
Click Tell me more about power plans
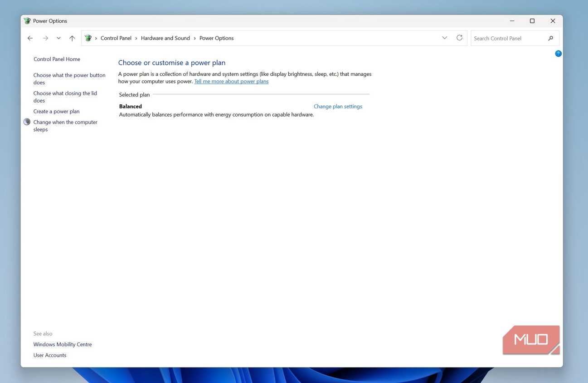231,82
